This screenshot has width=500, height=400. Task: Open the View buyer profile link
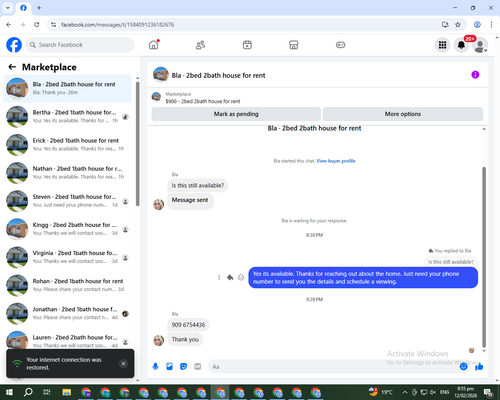tap(336, 161)
